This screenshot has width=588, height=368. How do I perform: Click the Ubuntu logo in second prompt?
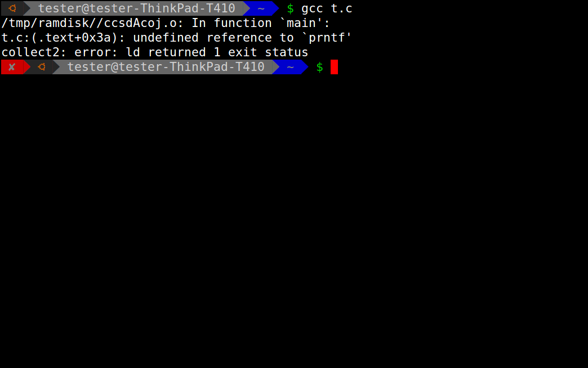(42, 67)
